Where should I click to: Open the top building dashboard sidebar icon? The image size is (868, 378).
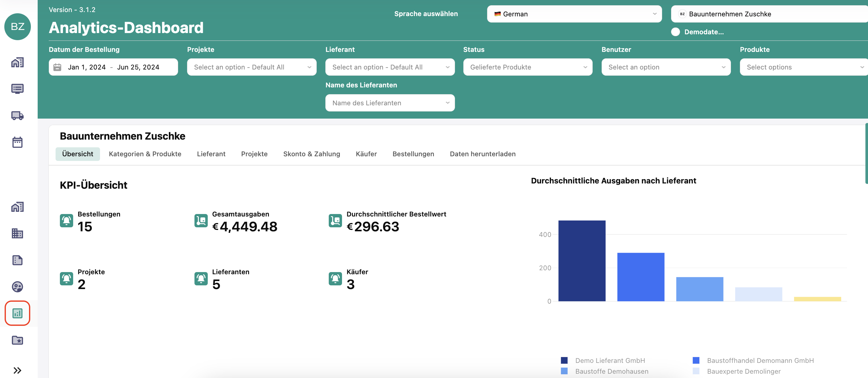click(18, 62)
